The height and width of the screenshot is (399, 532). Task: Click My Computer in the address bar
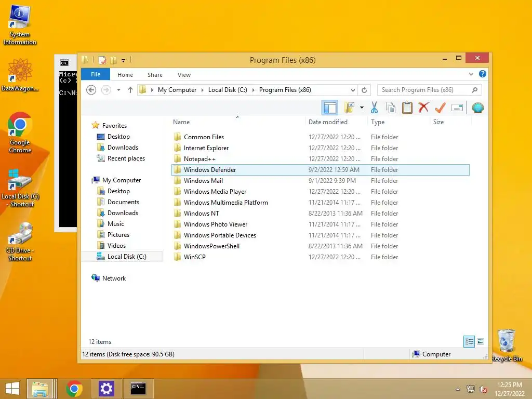(x=177, y=90)
